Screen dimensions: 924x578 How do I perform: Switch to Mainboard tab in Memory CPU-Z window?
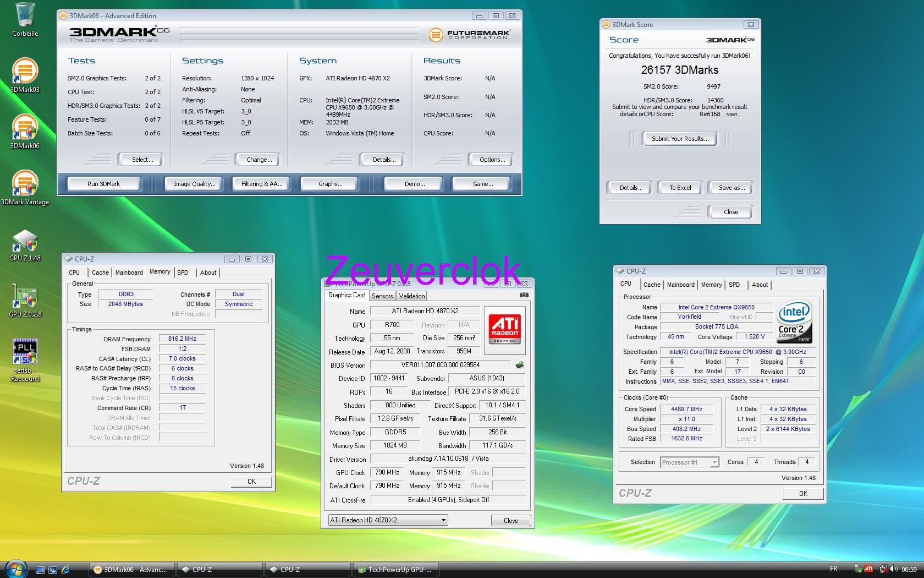coord(129,272)
